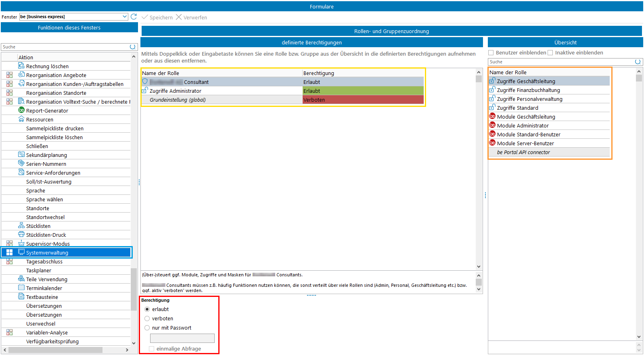
Task: Click the Report-Generator green icon
Action: pos(21,110)
